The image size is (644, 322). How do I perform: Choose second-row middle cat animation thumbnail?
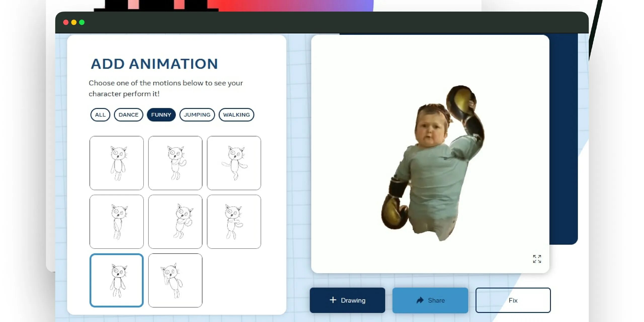tap(175, 222)
